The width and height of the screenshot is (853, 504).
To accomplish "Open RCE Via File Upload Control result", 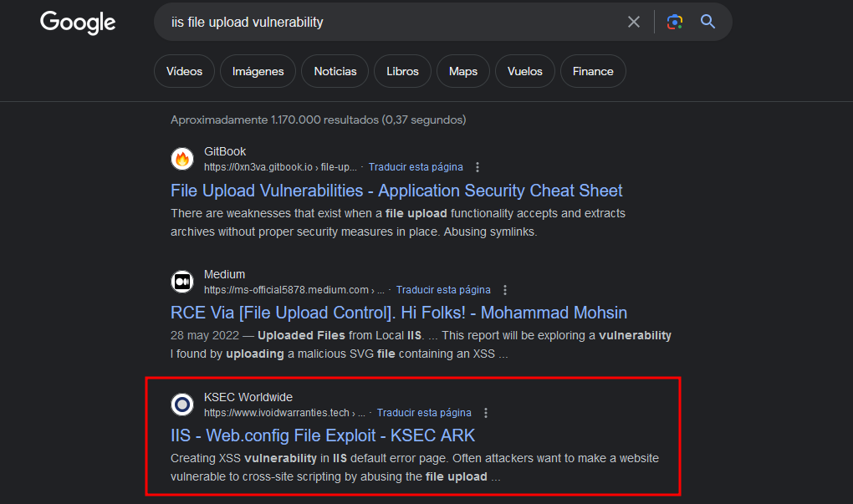I will click(399, 313).
